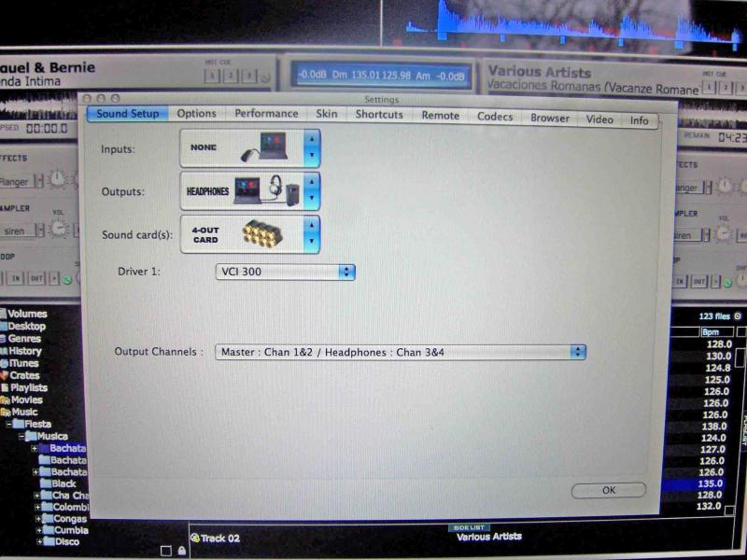Open the right deck effect dropdown arrow

pyautogui.click(x=708, y=188)
